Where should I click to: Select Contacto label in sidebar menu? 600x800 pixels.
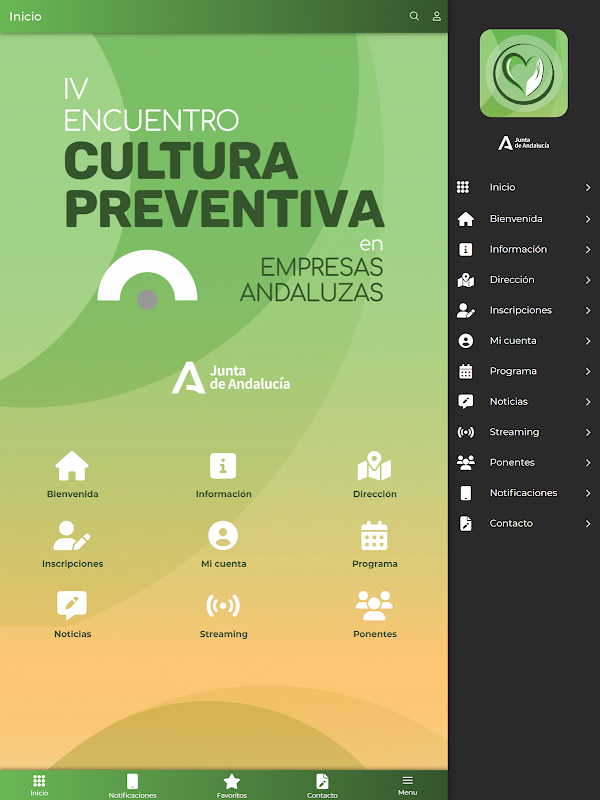(511, 523)
